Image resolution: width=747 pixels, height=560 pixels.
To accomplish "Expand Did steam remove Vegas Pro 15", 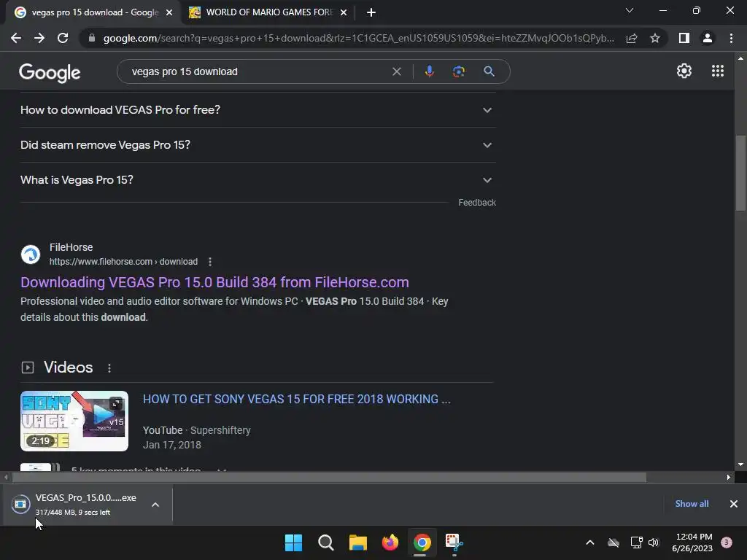I will [258, 145].
